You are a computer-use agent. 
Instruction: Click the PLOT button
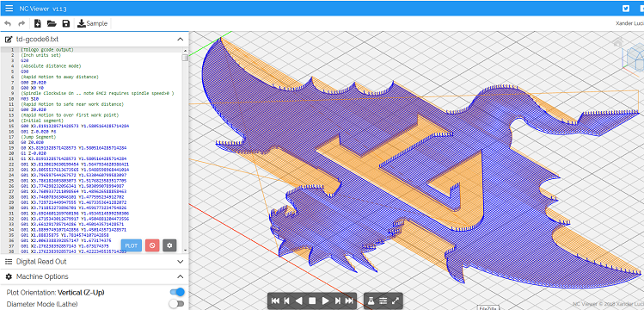point(132,245)
